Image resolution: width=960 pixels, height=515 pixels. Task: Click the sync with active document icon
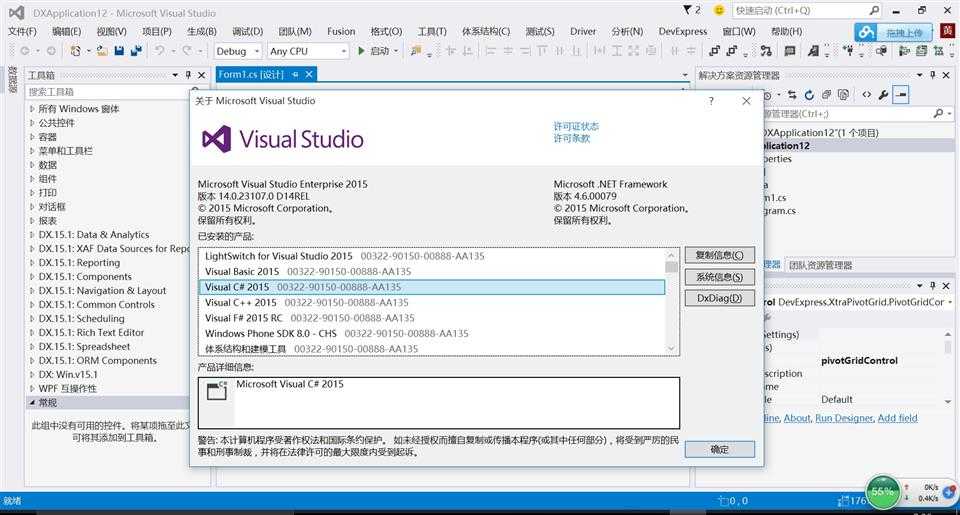tap(793, 95)
